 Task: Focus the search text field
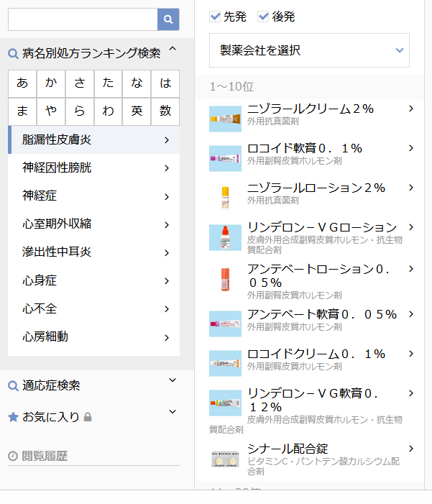coord(83,19)
